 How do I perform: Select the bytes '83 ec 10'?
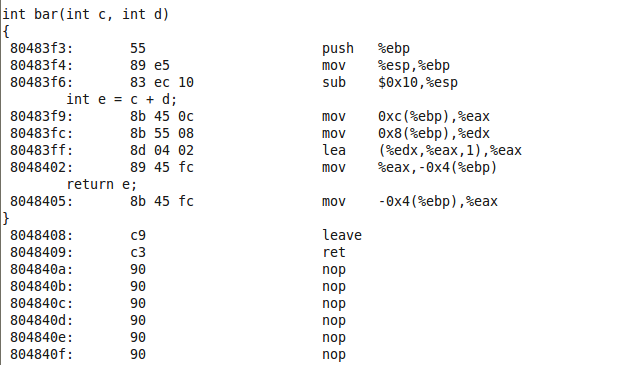[x=162, y=83]
